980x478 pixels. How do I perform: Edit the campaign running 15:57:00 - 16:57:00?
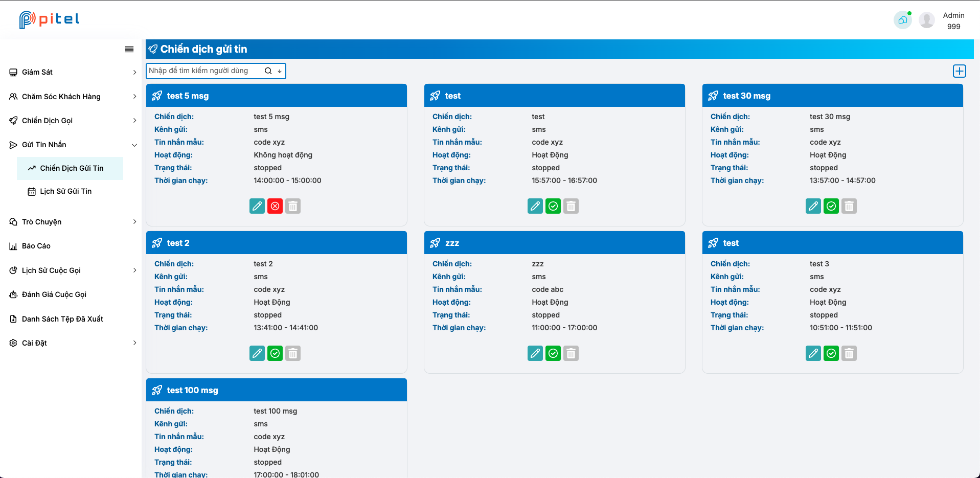(x=535, y=206)
